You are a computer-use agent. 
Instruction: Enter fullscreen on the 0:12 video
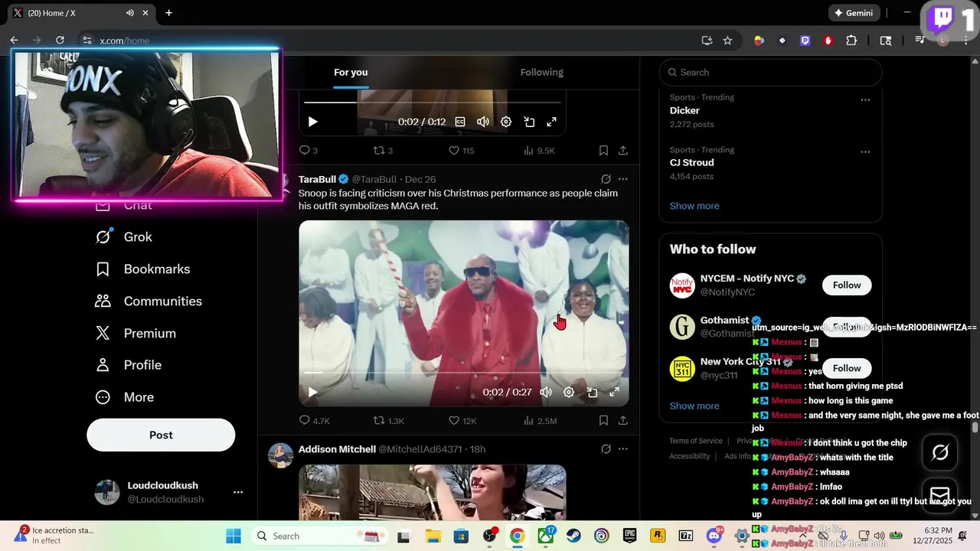coord(551,122)
